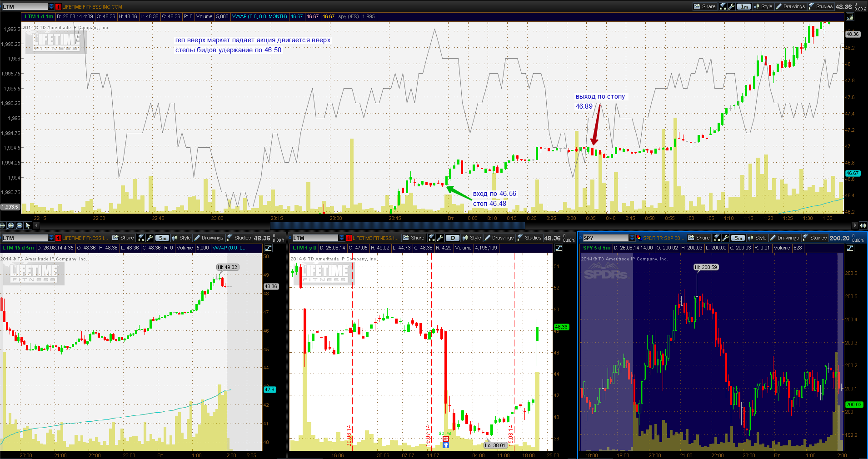Screen dimensions: 868x459
Task: Expand symbol dropdown in the SPY chart
Action: tap(632, 238)
